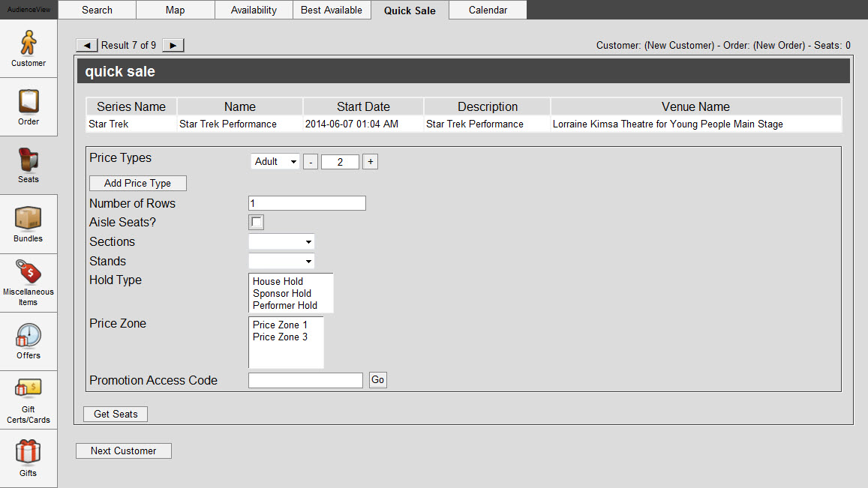The image size is (868, 488).
Task: Switch to the Calendar tab
Action: 488,10
